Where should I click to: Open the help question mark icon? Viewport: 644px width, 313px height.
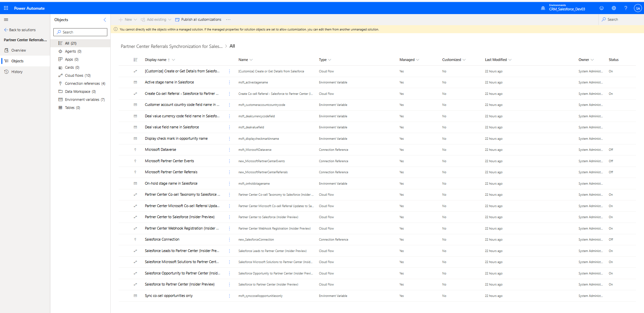pyautogui.click(x=626, y=8)
